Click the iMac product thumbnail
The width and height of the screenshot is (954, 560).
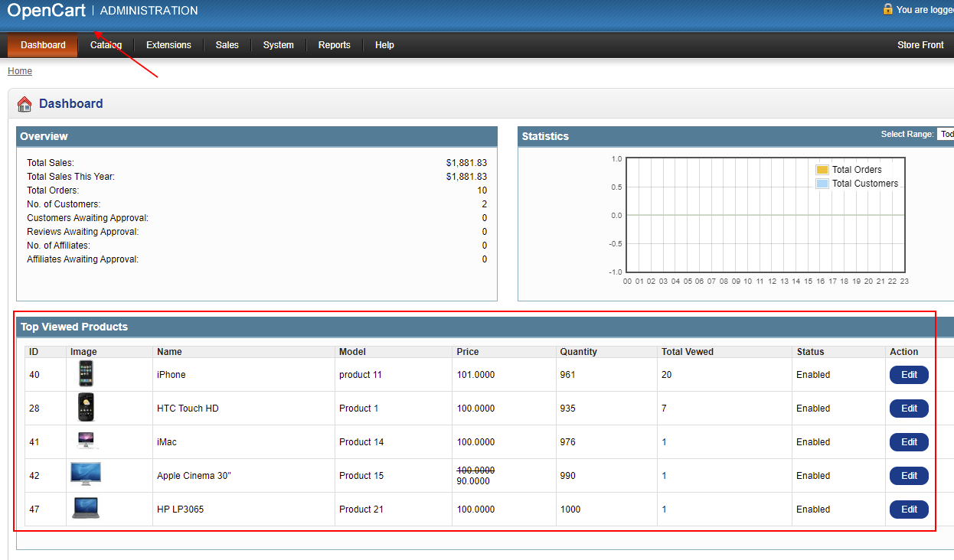click(86, 440)
